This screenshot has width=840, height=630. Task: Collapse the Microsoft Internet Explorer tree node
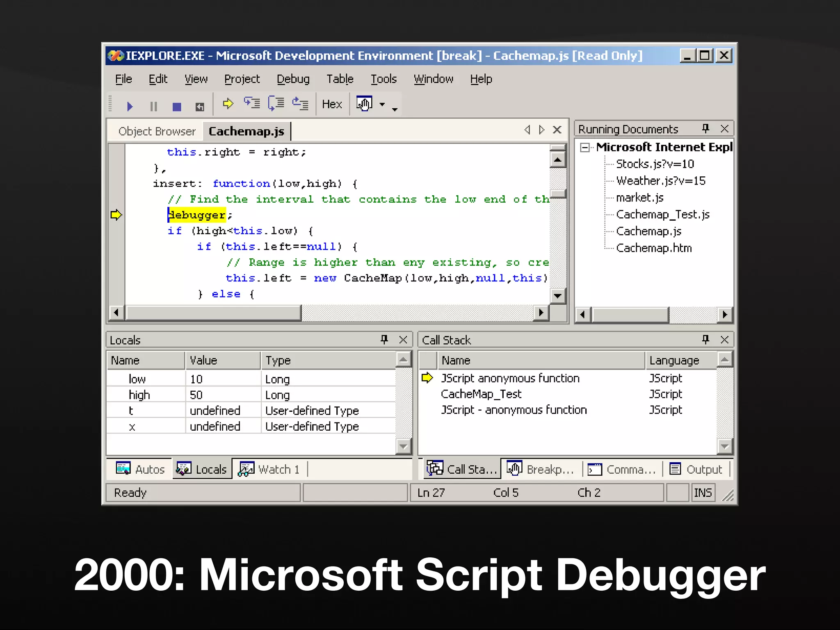tap(585, 148)
